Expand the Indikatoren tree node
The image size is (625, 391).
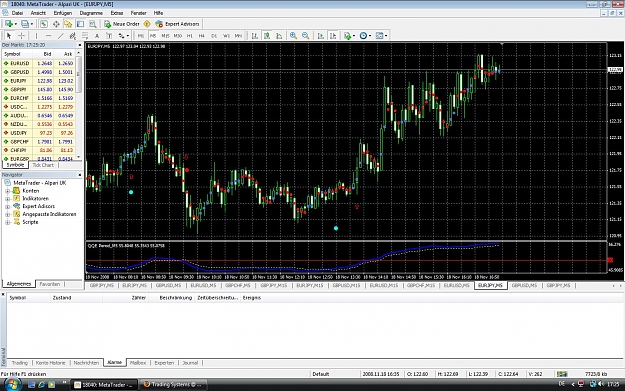tap(7, 198)
